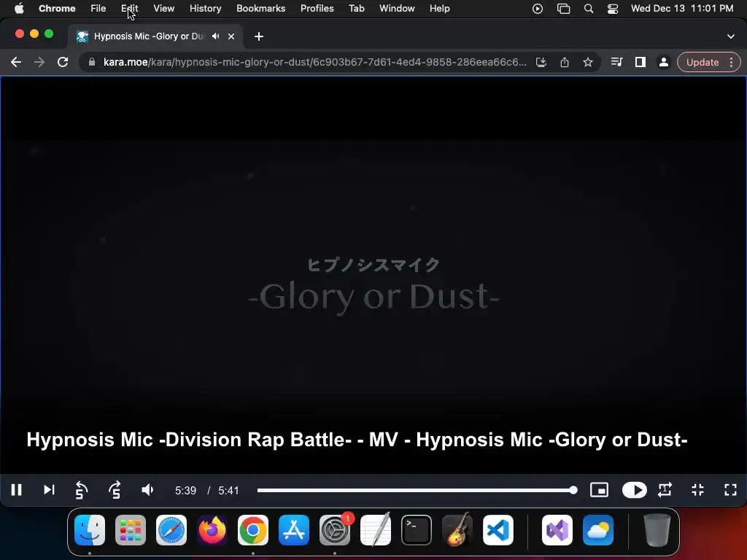This screenshot has width=747, height=560.
Task: Go back to previous page
Action: tap(16, 63)
